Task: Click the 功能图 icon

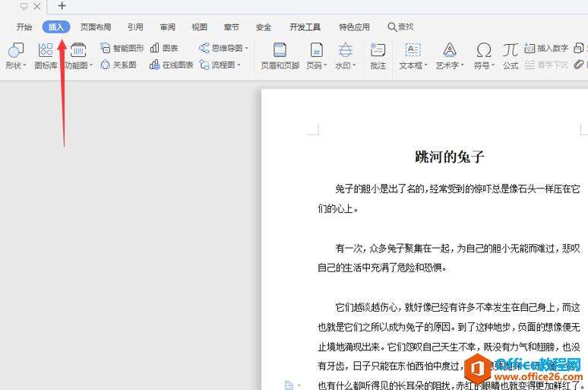Action: pos(78,50)
